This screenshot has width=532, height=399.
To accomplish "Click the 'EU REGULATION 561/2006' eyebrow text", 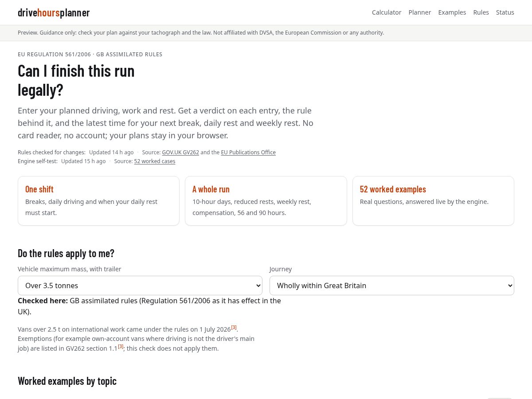I will point(90,55).
